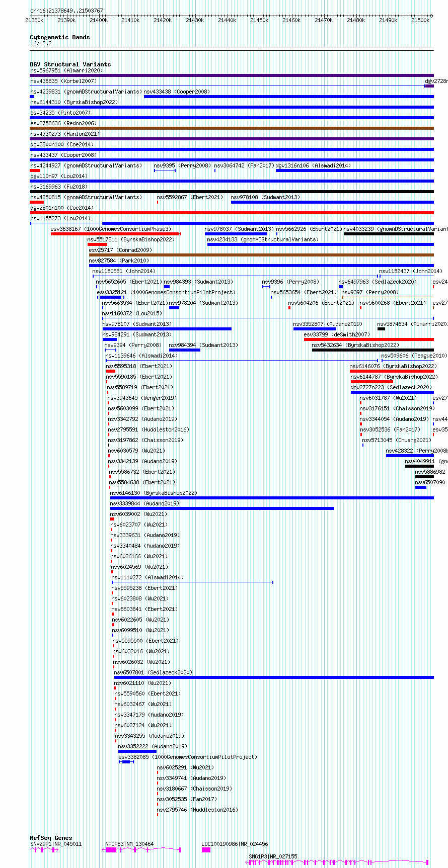Image resolution: width=448 pixels, height=868 pixels.
Task: Select nsv3352807 (Audano2019) label
Action: point(328,324)
